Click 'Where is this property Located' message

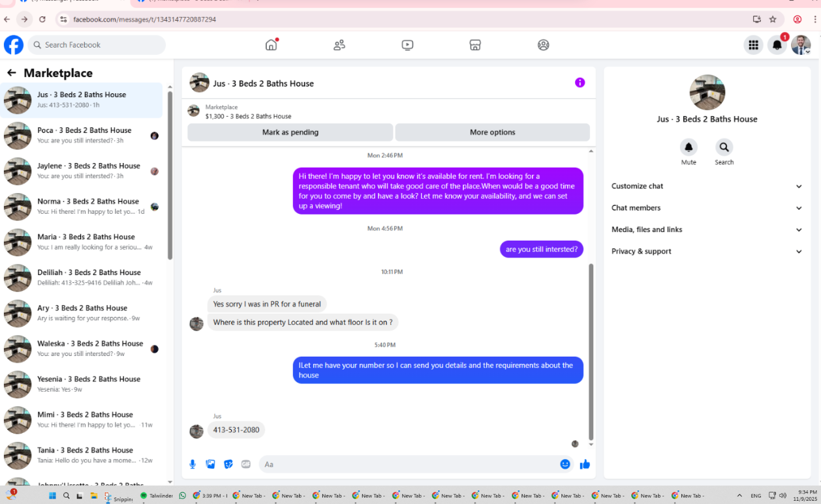point(303,322)
